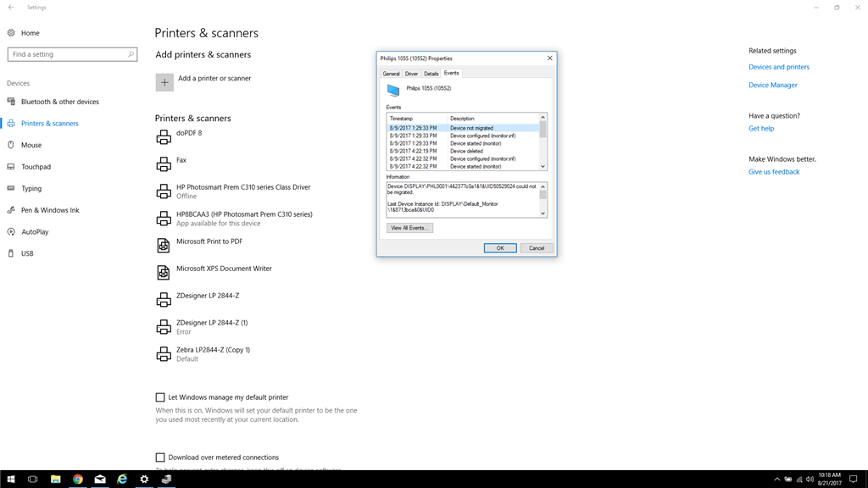Click the search magnifier icon
Image resolution: width=868 pixels, height=488 pixels.
pyautogui.click(x=131, y=54)
